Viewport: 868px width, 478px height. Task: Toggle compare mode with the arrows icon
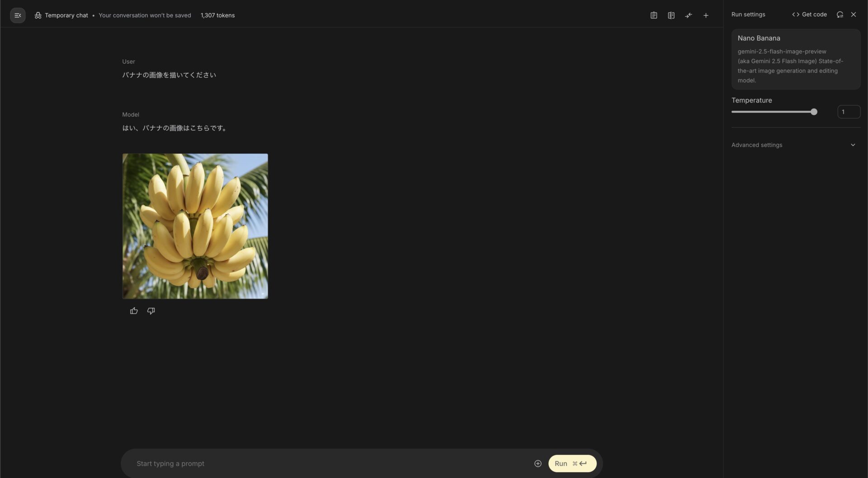point(689,15)
